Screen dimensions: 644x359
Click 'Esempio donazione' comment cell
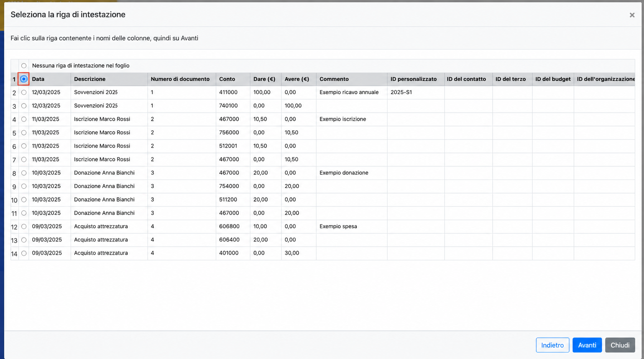pos(352,173)
